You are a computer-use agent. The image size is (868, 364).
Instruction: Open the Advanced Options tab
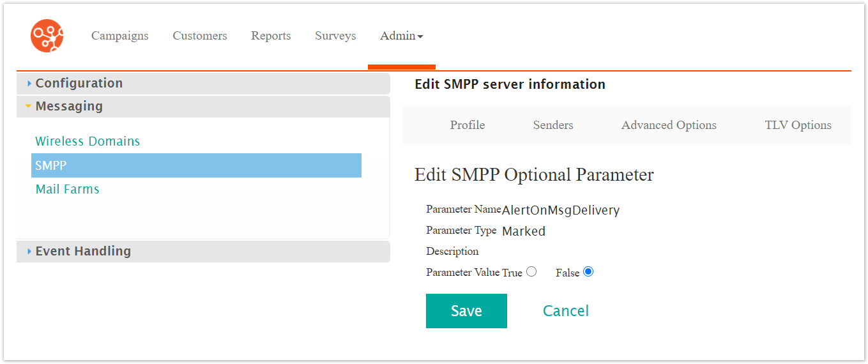click(669, 125)
